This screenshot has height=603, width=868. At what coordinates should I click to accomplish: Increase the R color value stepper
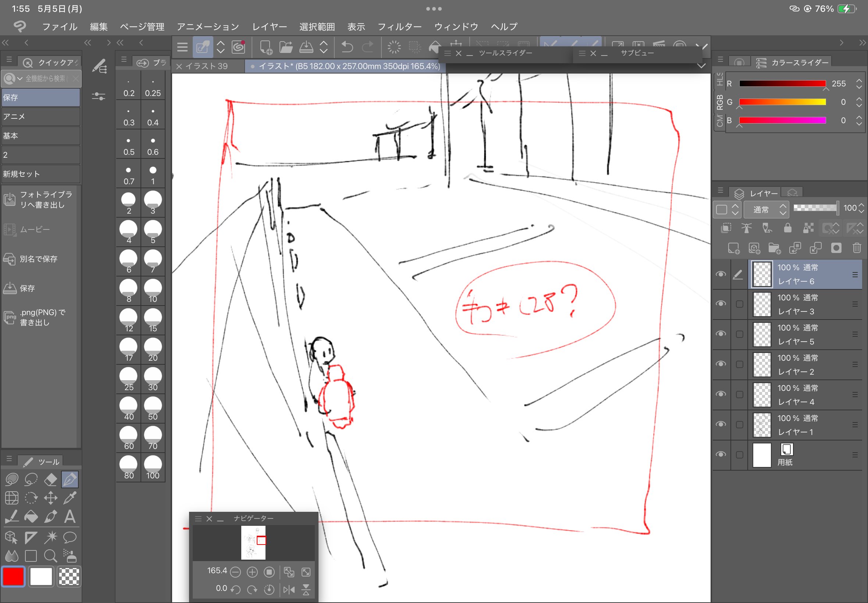click(859, 81)
